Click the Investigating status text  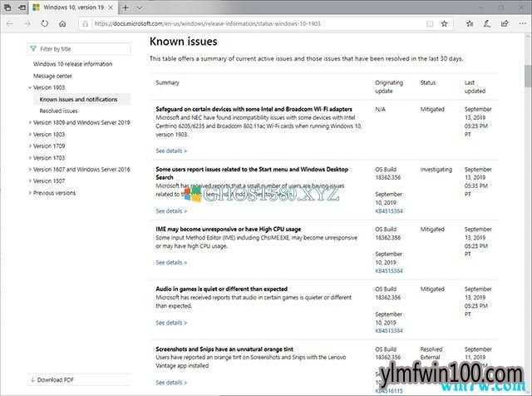coord(436,170)
